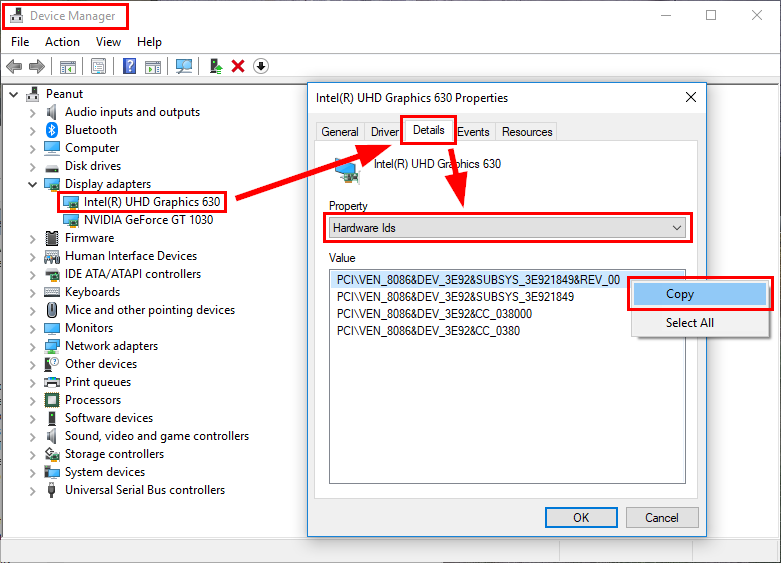781x563 pixels.
Task: Click the blue Help question-mark icon
Action: click(130, 66)
